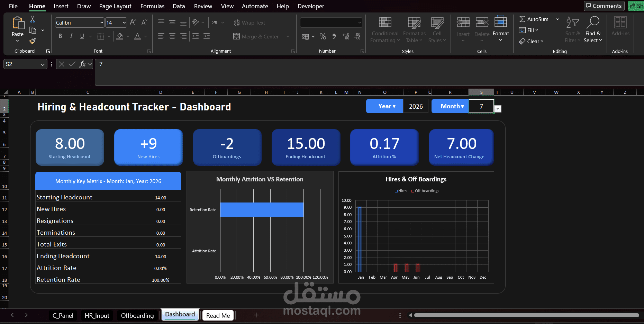
Task: Add a new sheet with the plus button
Action: (x=256, y=315)
